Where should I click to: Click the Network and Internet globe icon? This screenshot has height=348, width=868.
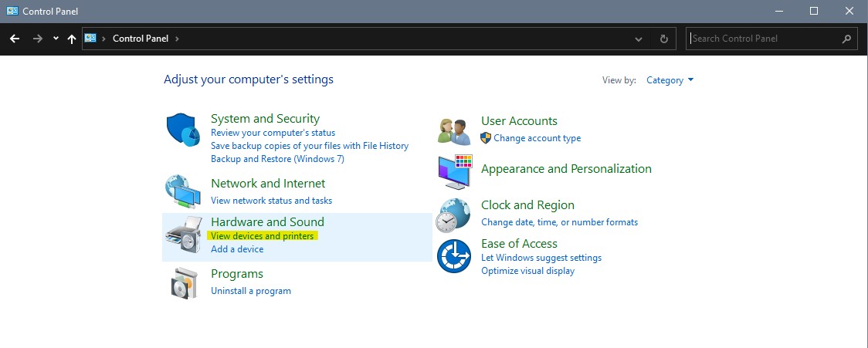(183, 191)
